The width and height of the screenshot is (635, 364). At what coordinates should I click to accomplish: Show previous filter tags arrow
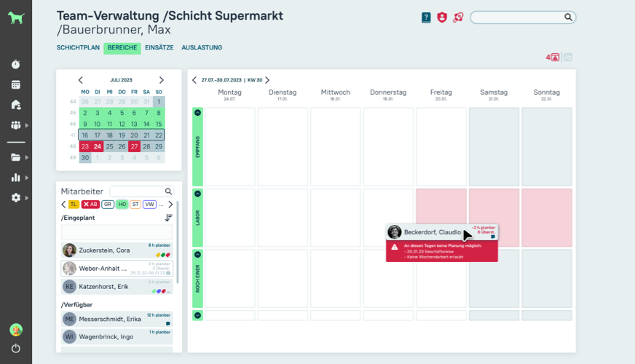(x=63, y=205)
